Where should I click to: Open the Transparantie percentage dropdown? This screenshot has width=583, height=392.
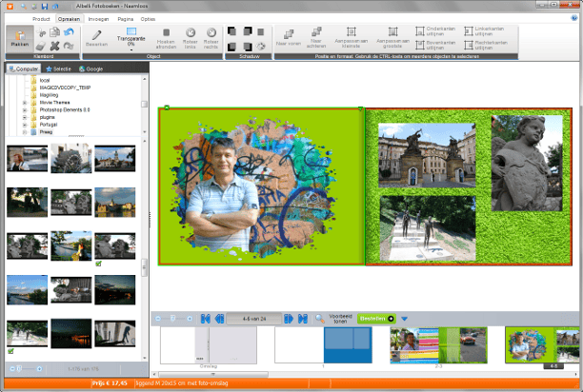pyautogui.click(x=131, y=49)
